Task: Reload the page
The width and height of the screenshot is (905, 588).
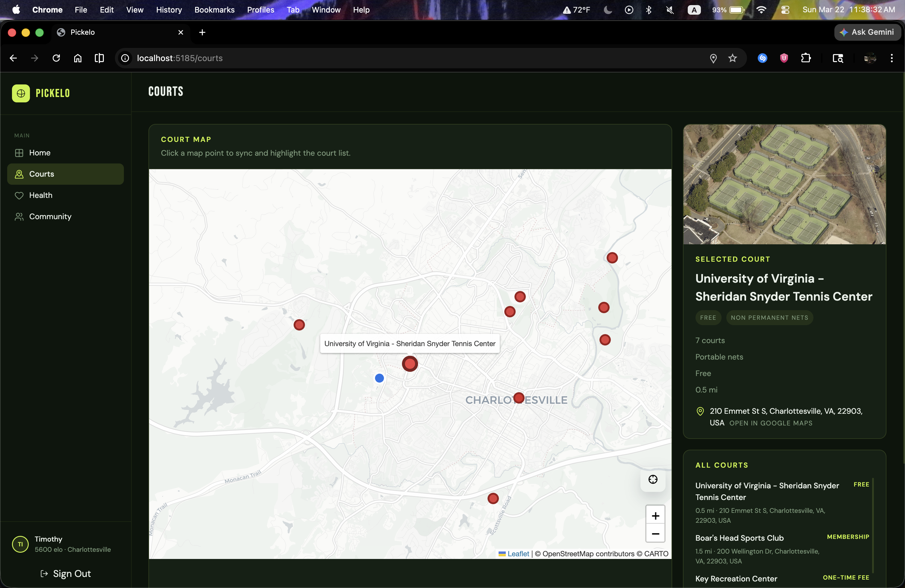Action: tap(56, 58)
